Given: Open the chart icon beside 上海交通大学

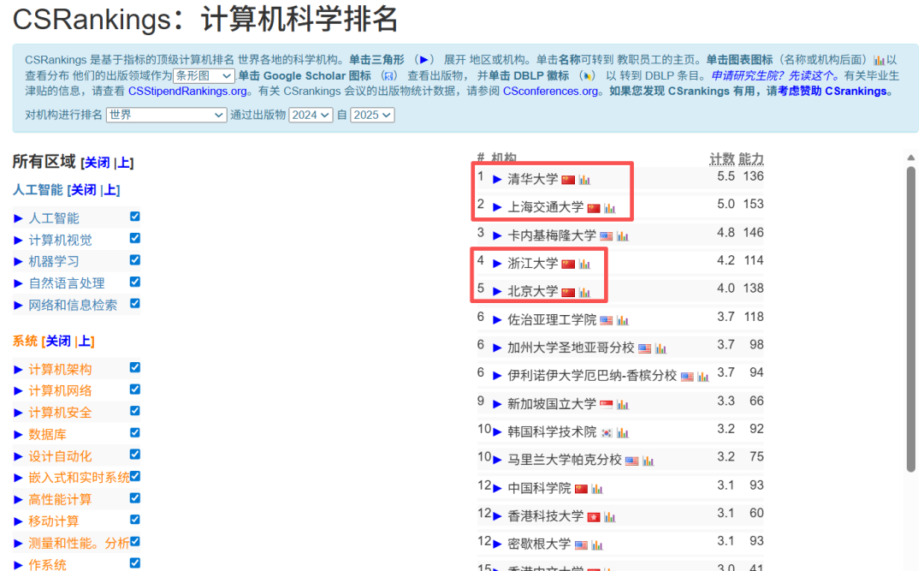Looking at the screenshot, I should 609,208.
